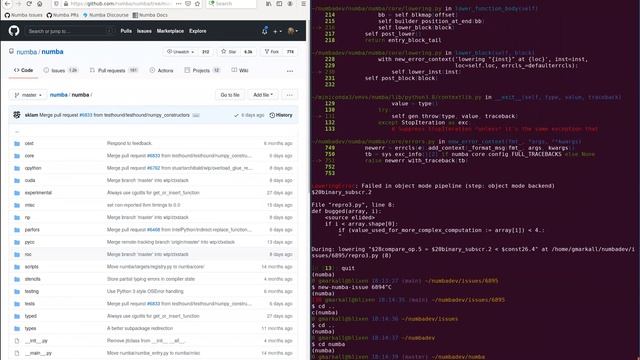Image resolution: width=640 pixels, height=360 pixels.
Task: Click the __init__.py file icon
Action: click(17, 341)
